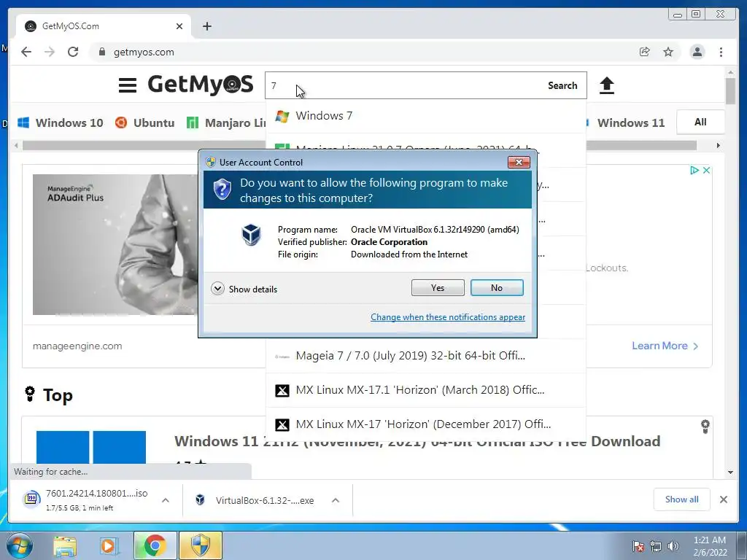Open Windows Explorer from taskbar
Screen dimensions: 747x560
tap(65, 545)
